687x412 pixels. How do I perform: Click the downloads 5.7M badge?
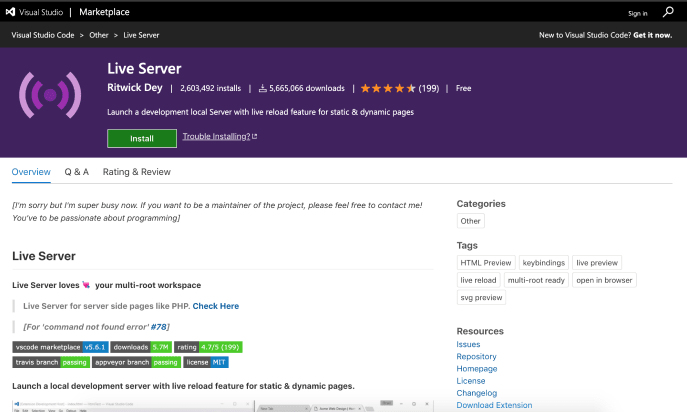coord(141,347)
